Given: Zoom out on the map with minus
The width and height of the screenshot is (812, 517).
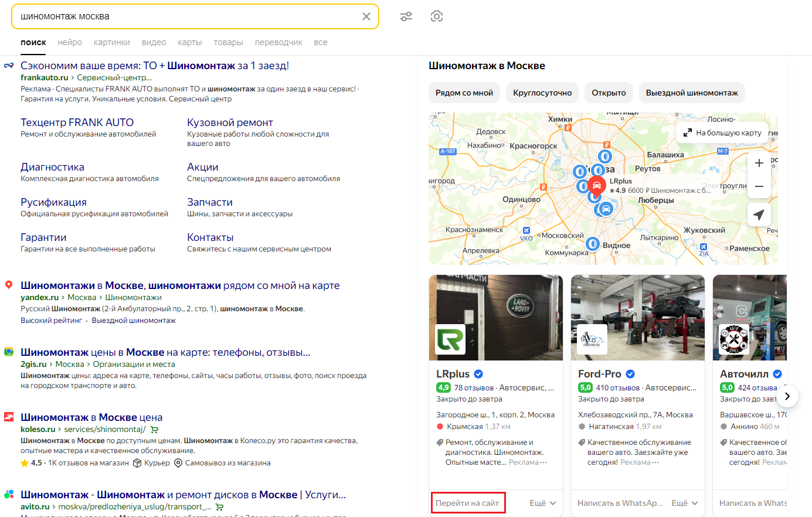Looking at the screenshot, I should [x=759, y=186].
